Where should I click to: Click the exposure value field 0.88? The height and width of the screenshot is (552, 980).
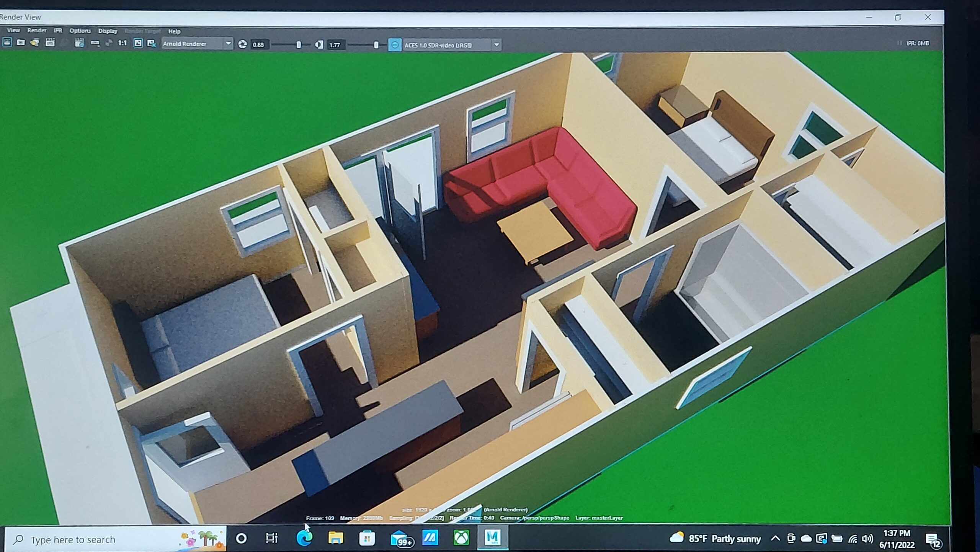point(259,45)
